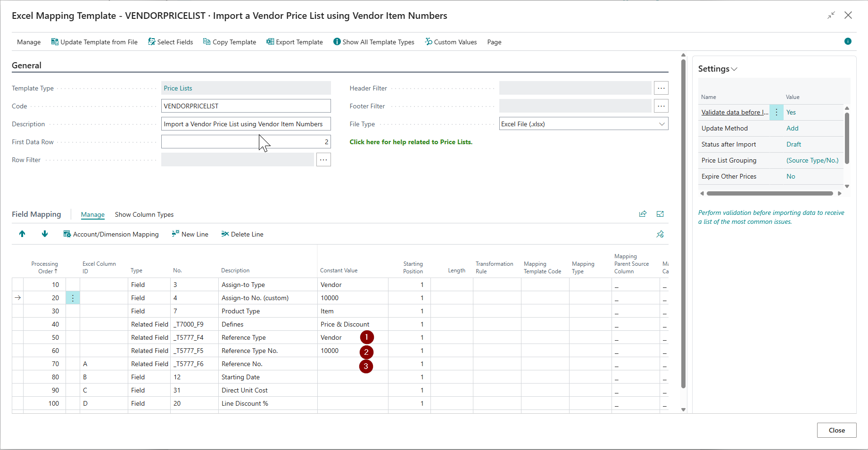Viewport: 868px width, 450px height.
Task: Click Starting Date description cell
Action: [x=268, y=377]
